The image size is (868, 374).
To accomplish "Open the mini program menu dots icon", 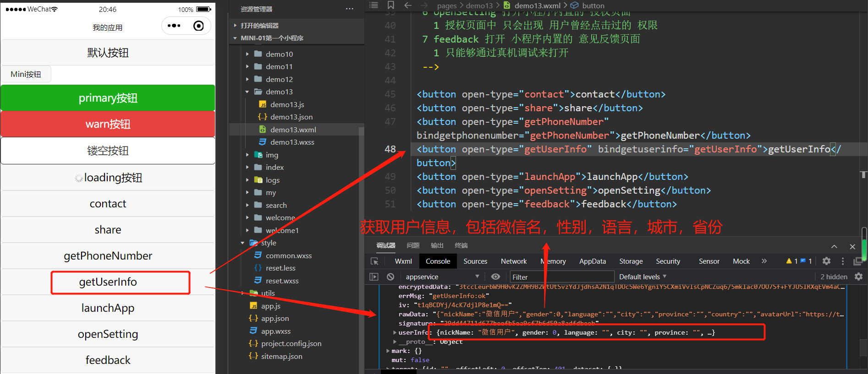I will click(x=174, y=26).
